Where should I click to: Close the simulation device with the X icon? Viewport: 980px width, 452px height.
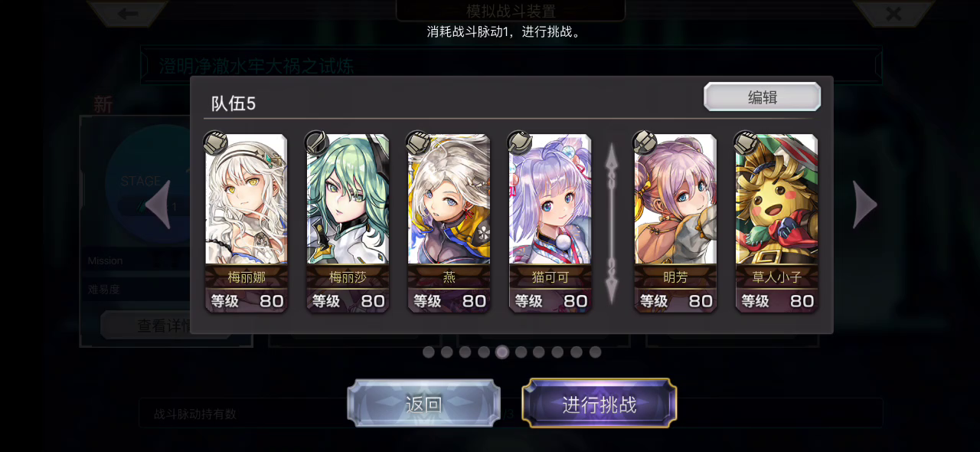893,13
